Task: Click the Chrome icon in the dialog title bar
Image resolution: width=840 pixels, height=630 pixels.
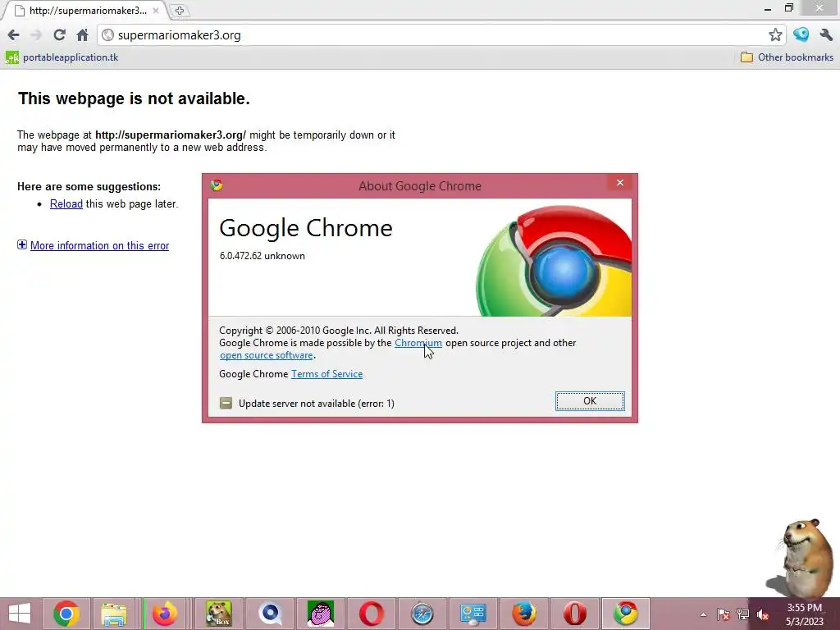Action: click(x=217, y=185)
